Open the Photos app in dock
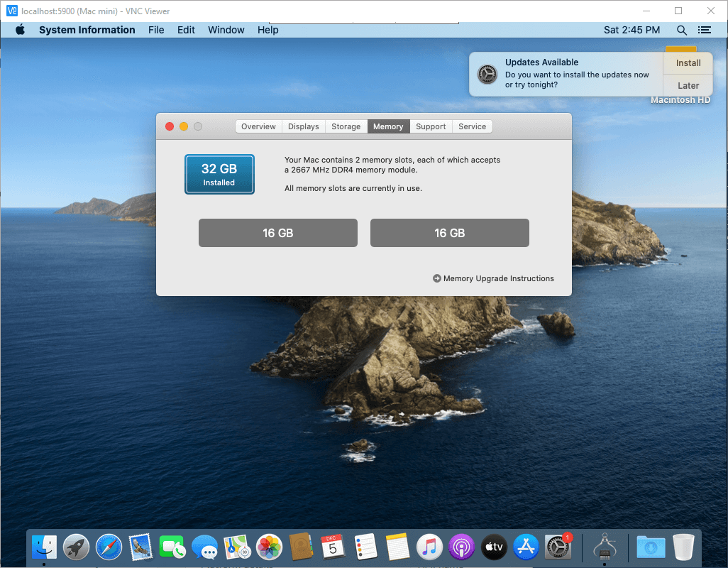The width and height of the screenshot is (728, 568). [270, 547]
